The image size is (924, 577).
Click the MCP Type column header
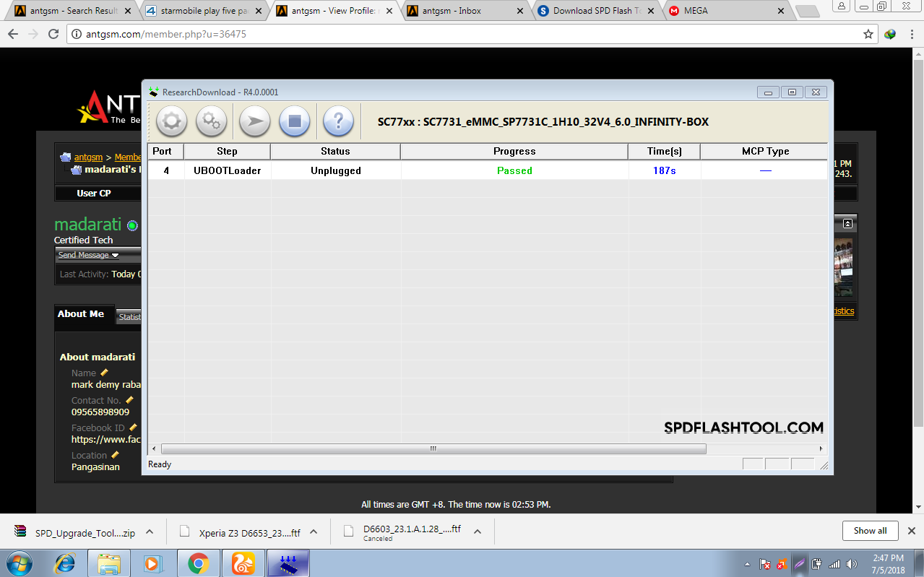point(765,152)
